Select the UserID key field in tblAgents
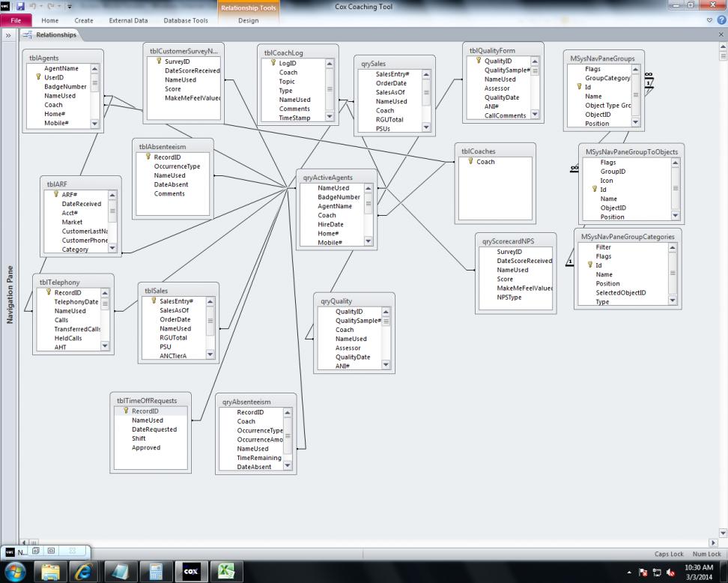Image resolution: width=728 pixels, height=583 pixels. click(54, 78)
